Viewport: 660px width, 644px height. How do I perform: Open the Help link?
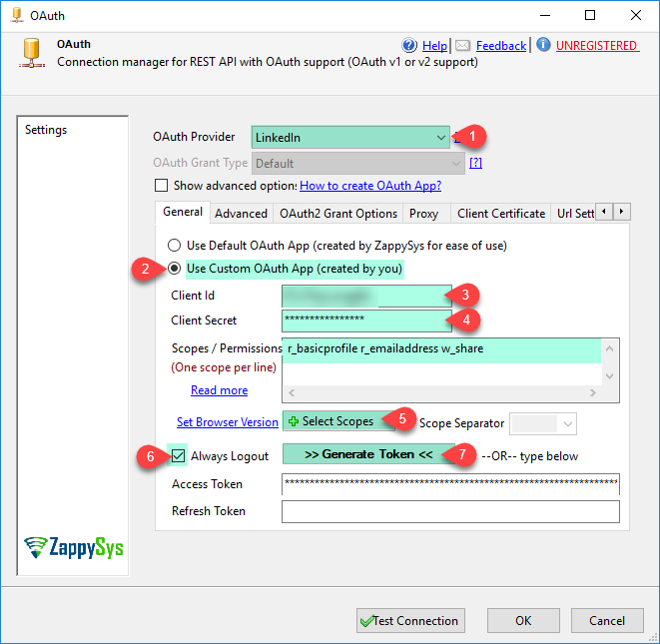(x=434, y=46)
